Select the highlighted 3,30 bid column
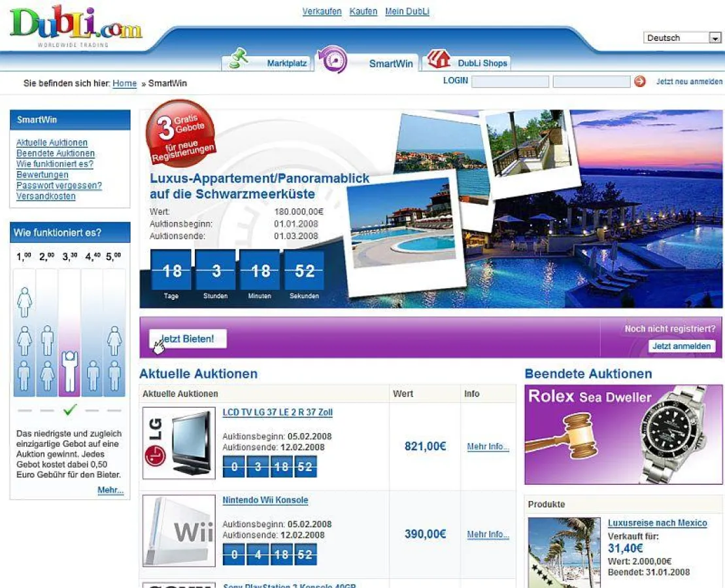This screenshot has height=588, width=725. tap(69, 333)
